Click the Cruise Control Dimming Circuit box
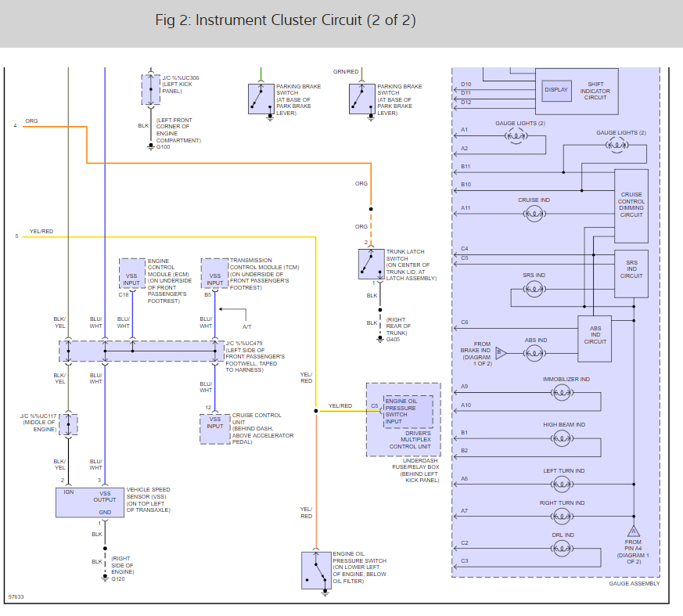Screen dimensions: 683x616 click(631, 206)
